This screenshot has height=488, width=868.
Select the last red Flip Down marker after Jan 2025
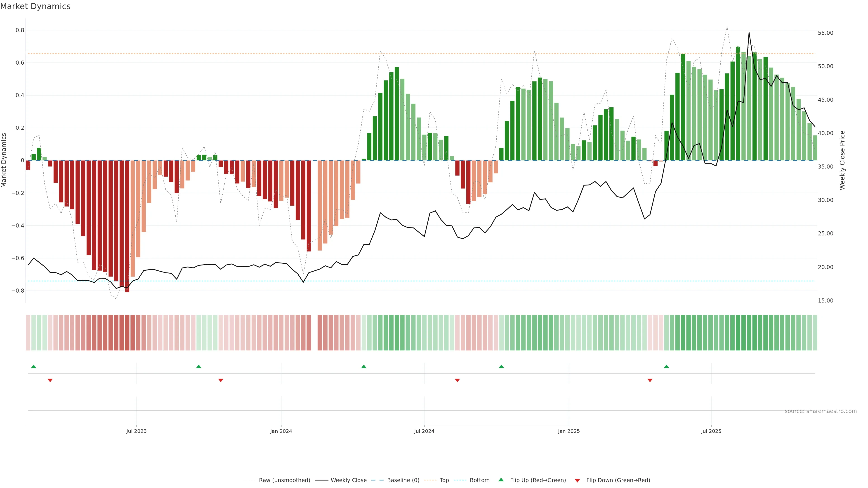650,380
